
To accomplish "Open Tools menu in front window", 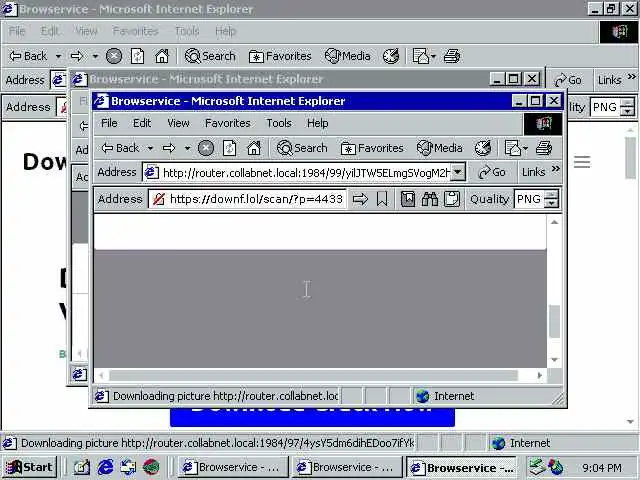I will (279, 123).
